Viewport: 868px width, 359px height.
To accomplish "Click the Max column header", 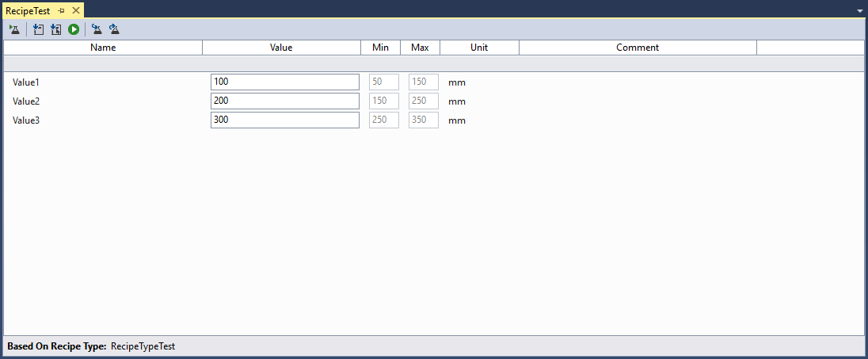I will (421, 48).
